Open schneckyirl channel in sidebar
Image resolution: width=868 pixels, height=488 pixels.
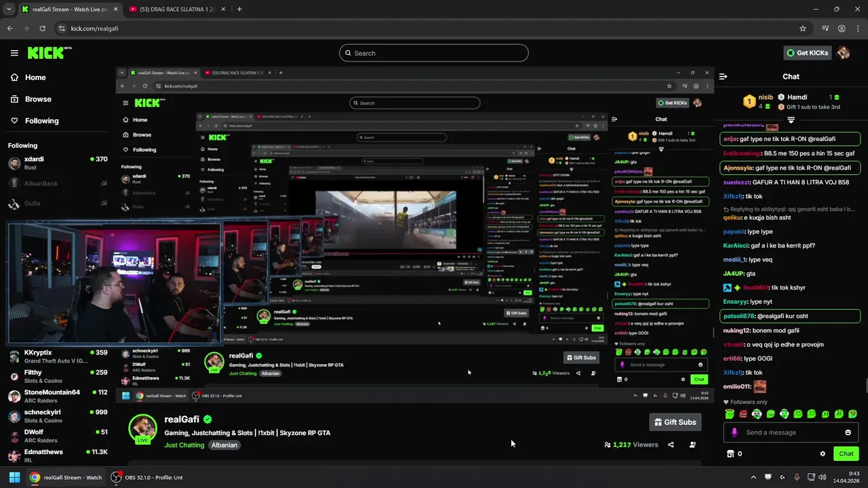pyautogui.click(x=58, y=416)
